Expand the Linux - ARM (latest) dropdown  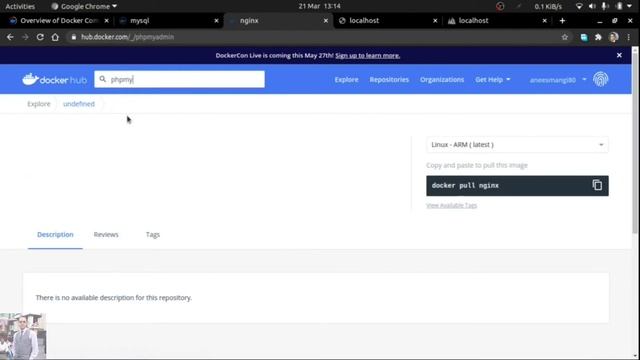[517, 144]
